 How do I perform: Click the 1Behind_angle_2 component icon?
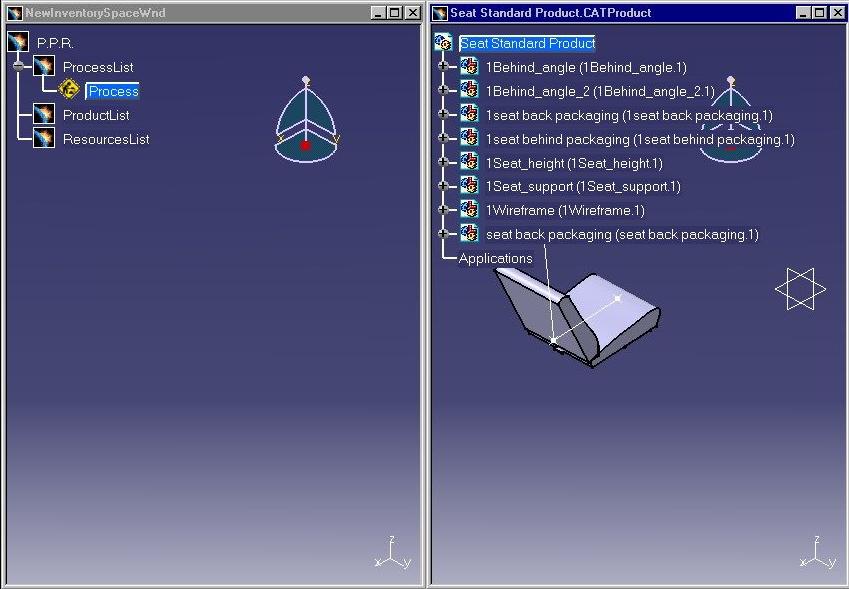469,90
